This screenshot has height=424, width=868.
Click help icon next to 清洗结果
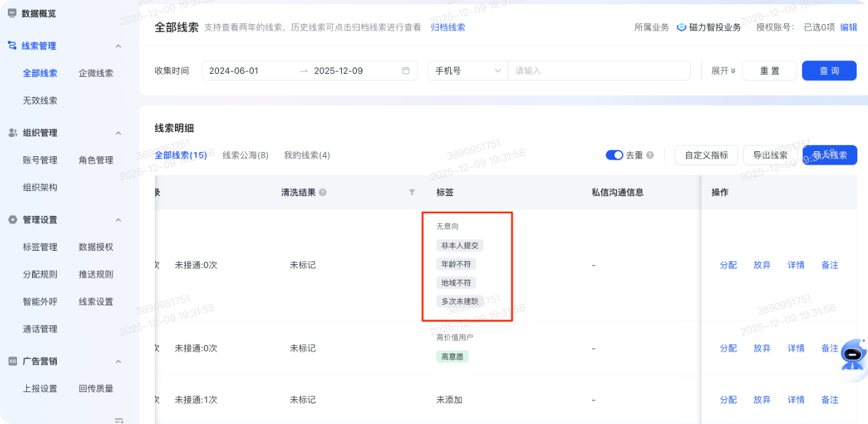pyautogui.click(x=323, y=192)
